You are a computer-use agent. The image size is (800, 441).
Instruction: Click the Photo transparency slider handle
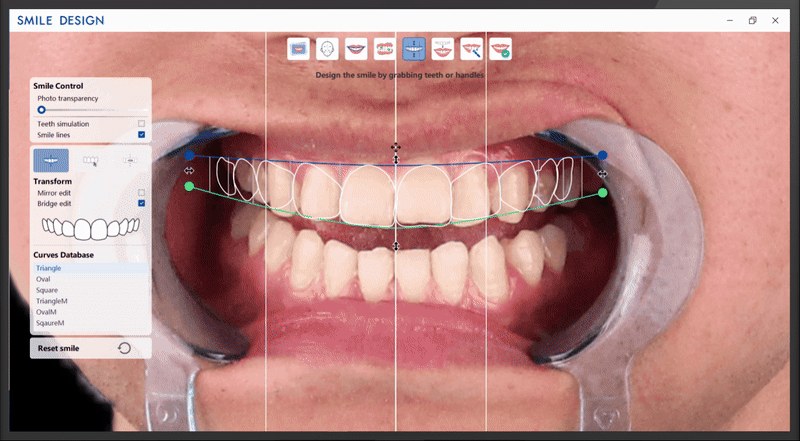41,110
